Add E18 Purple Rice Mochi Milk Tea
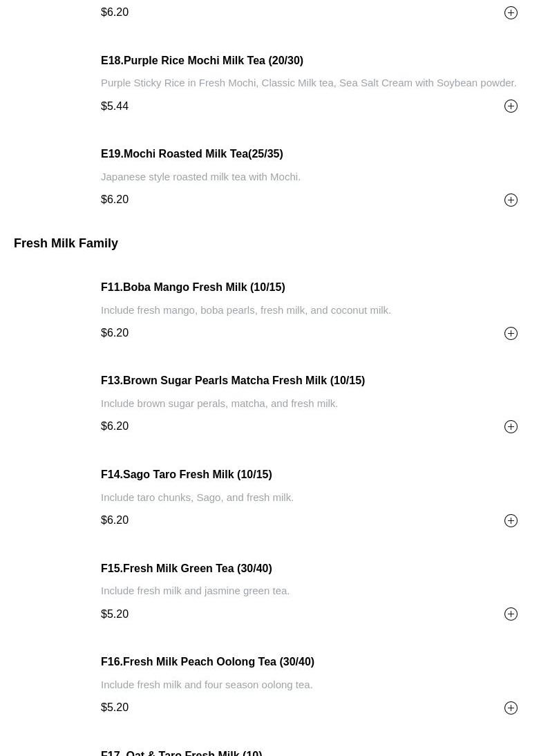Viewport: 539px width, 756px height. pyautogui.click(x=511, y=106)
